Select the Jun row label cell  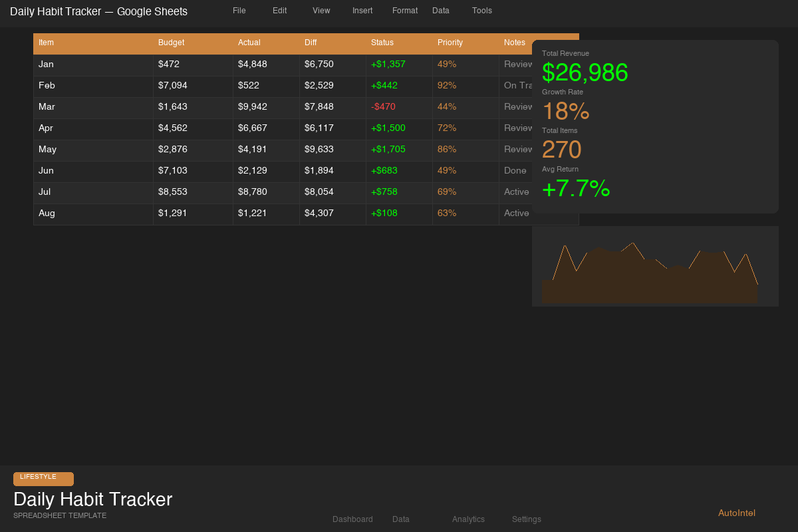pyautogui.click(x=93, y=172)
